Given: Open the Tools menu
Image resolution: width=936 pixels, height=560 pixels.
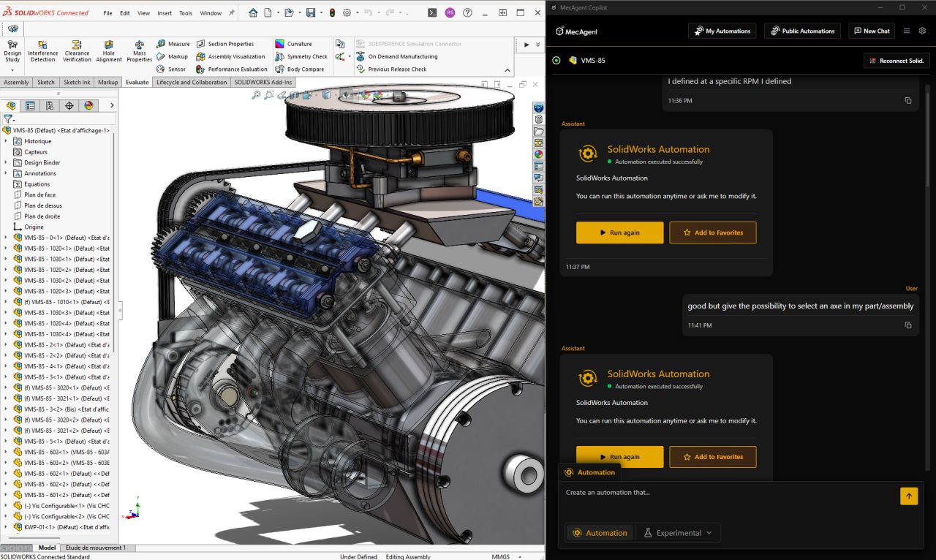Looking at the screenshot, I should (186, 13).
